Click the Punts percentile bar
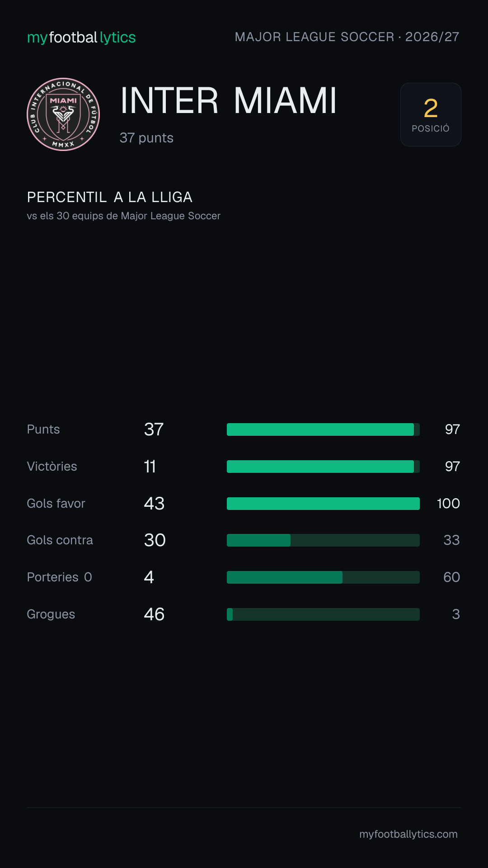This screenshot has height=868, width=488. pyautogui.click(x=323, y=429)
